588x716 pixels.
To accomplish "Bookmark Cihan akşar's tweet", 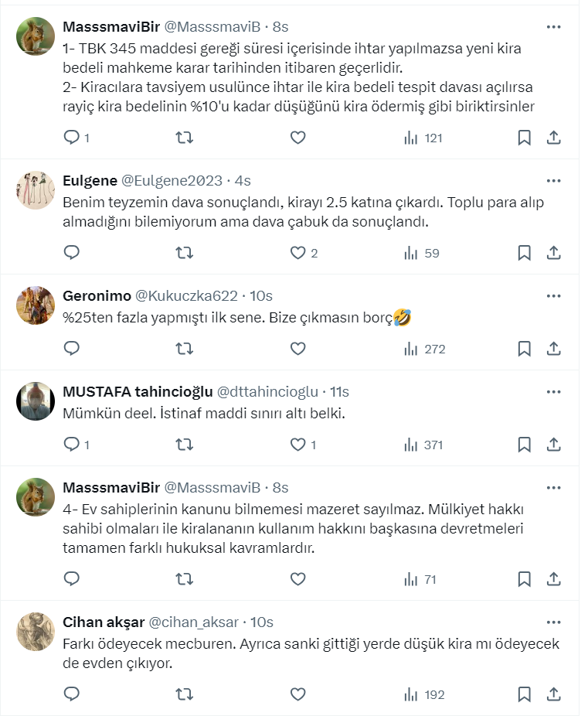I will 524,694.
